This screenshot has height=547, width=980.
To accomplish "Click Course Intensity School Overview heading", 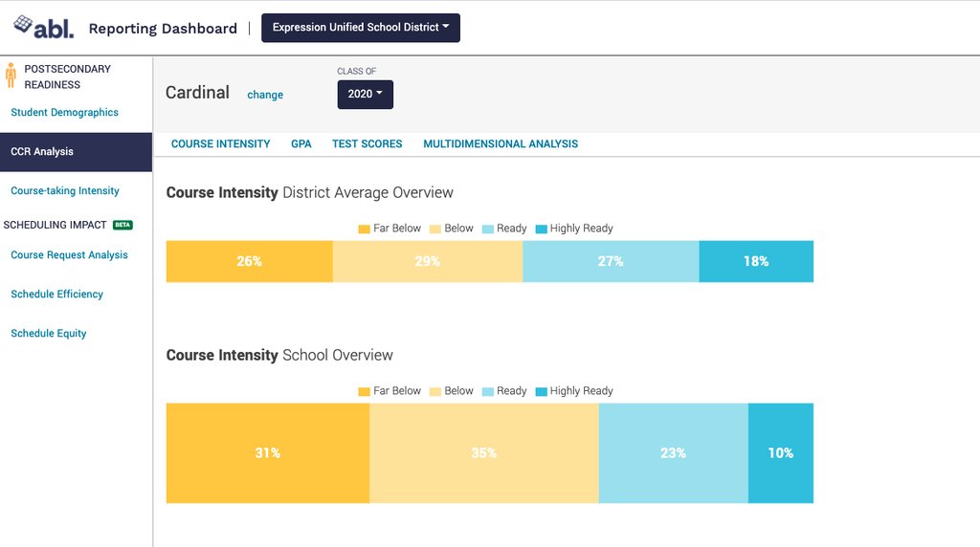I will click(279, 355).
